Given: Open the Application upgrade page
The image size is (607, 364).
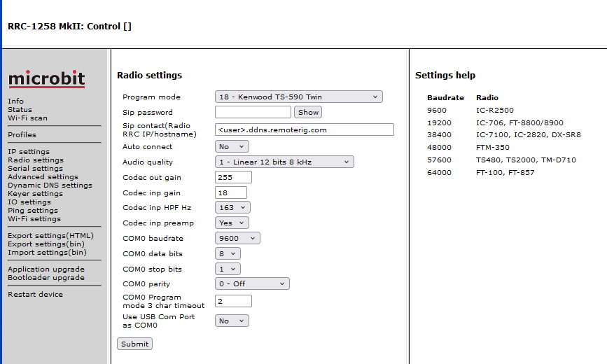Looking at the screenshot, I should (x=46, y=269).
